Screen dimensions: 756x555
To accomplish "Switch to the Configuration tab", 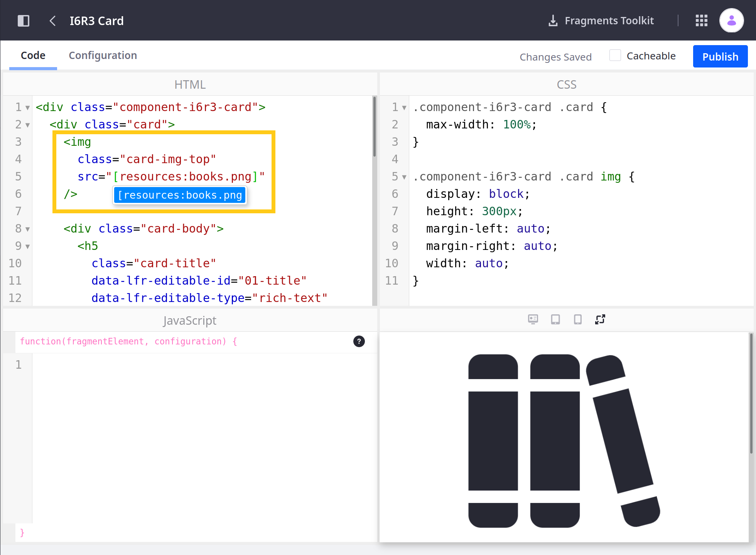I will [102, 55].
